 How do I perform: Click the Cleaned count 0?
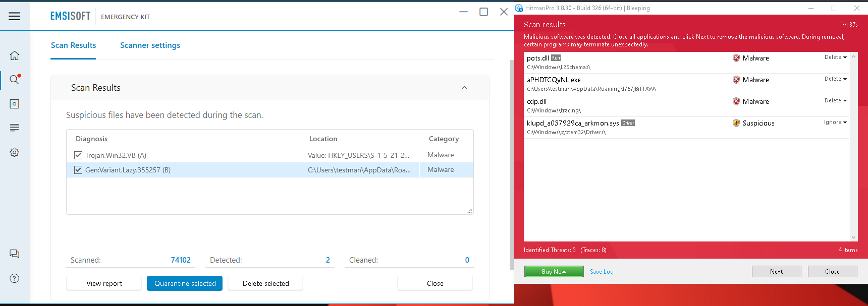pyautogui.click(x=467, y=260)
